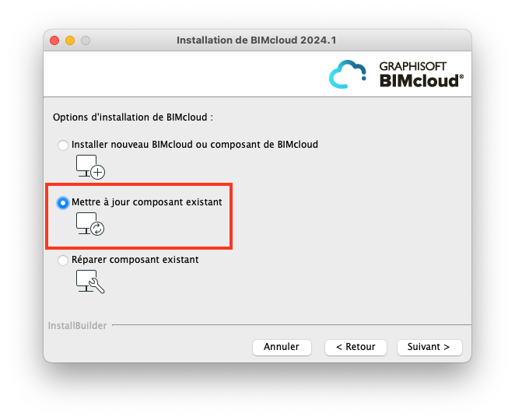Click the 'Installation de BIMcloud 2024.1' title bar

(257, 40)
